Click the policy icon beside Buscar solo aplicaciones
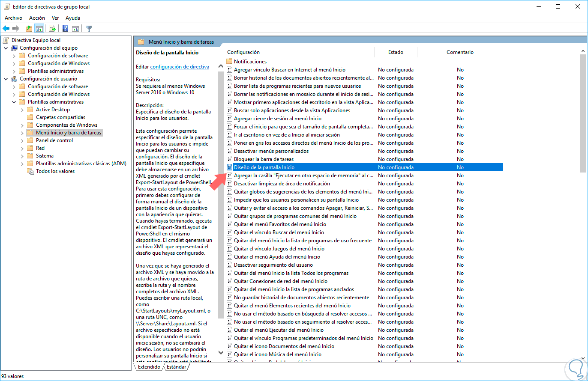 pyautogui.click(x=229, y=110)
